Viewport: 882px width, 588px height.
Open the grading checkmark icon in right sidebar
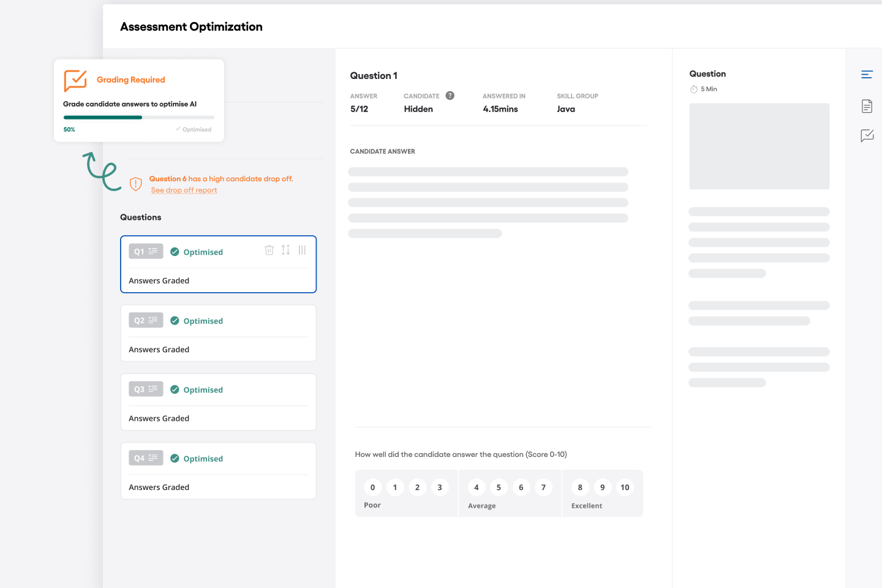(867, 135)
